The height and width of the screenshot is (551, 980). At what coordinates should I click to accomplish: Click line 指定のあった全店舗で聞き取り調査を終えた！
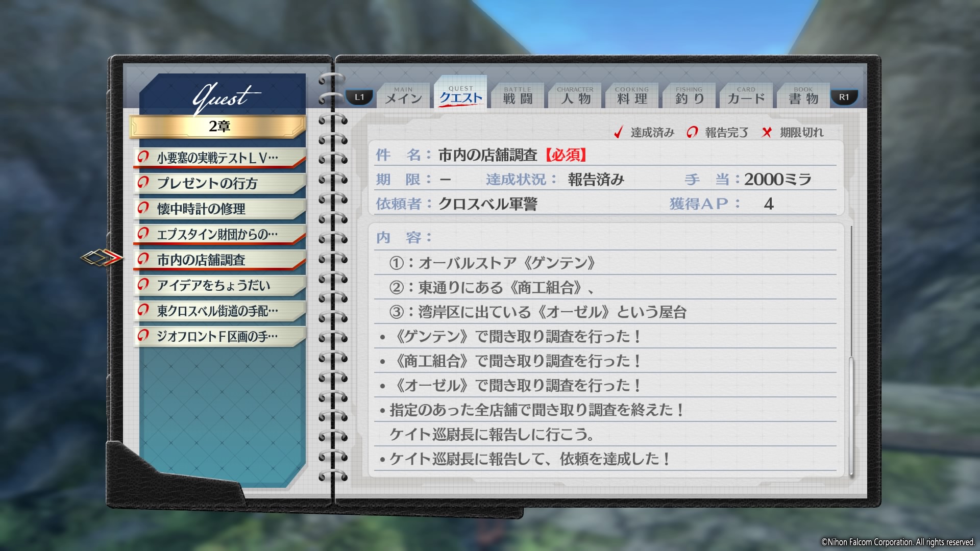click(x=532, y=410)
